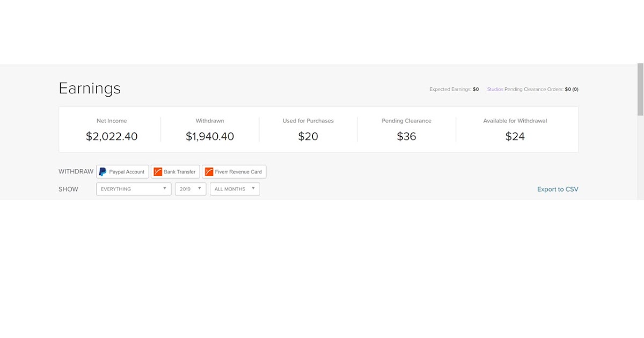Choose the Bank Transfer withdrawal text
Screen dimensions: 644x338
point(180,172)
